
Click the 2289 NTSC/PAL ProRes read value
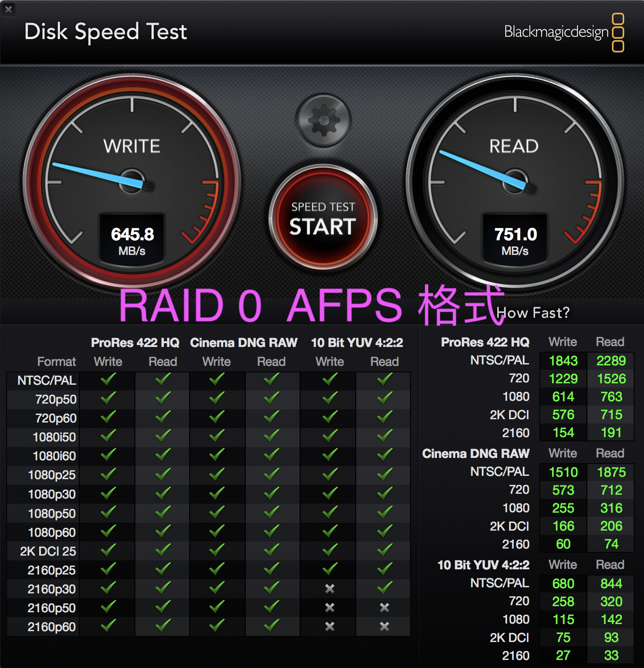coord(611,361)
